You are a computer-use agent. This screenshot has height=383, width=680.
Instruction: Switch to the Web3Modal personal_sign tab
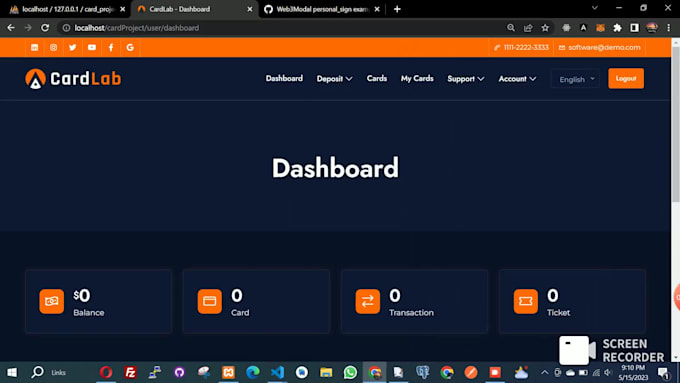point(322,9)
